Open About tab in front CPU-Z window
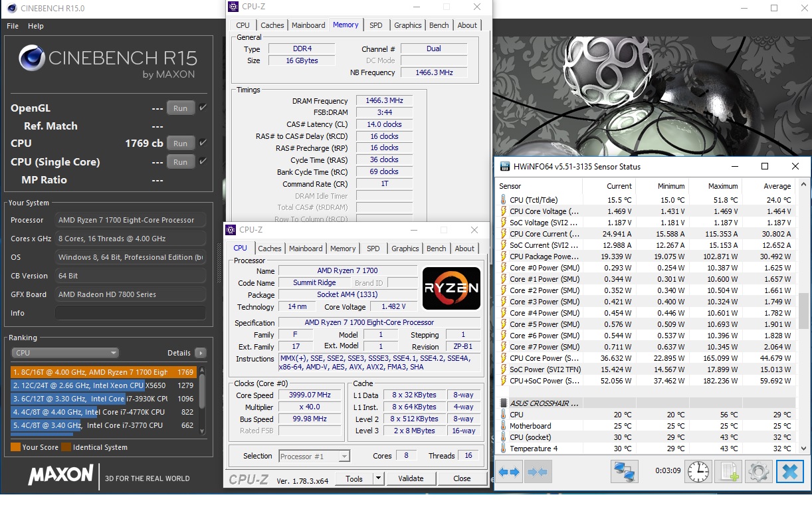 tap(464, 249)
